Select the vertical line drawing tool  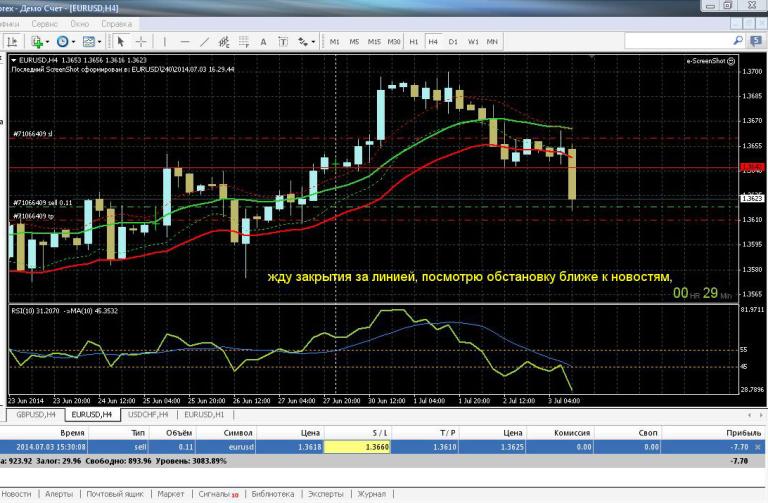[165, 42]
